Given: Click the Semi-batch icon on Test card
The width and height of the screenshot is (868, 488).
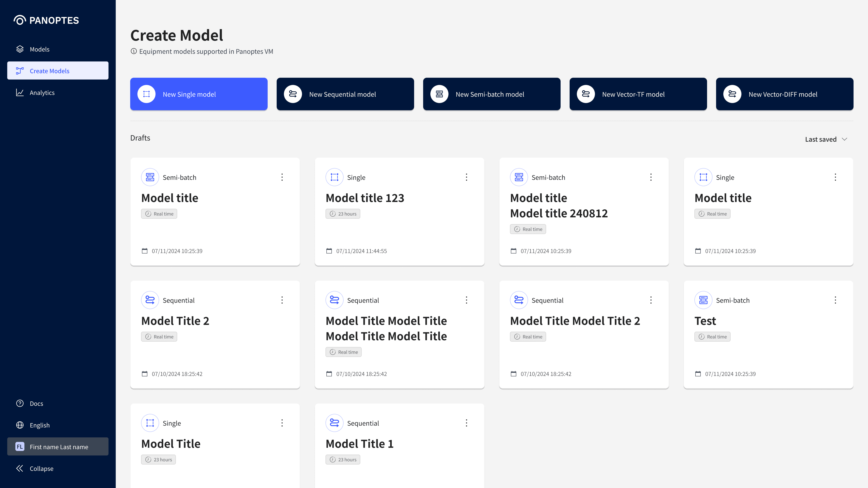Looking at the screenshot, I should (703, 300).
